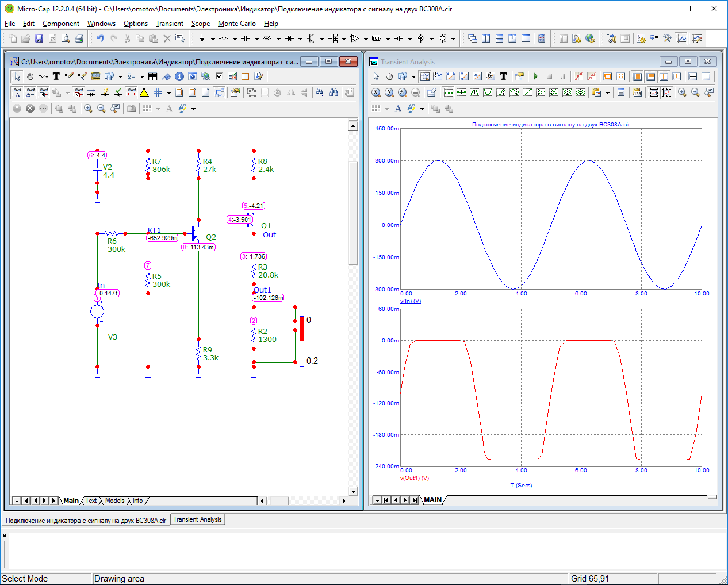Click the green Run analysis play button
Viewport: 728px width, 585px height.
click(536, 76)
